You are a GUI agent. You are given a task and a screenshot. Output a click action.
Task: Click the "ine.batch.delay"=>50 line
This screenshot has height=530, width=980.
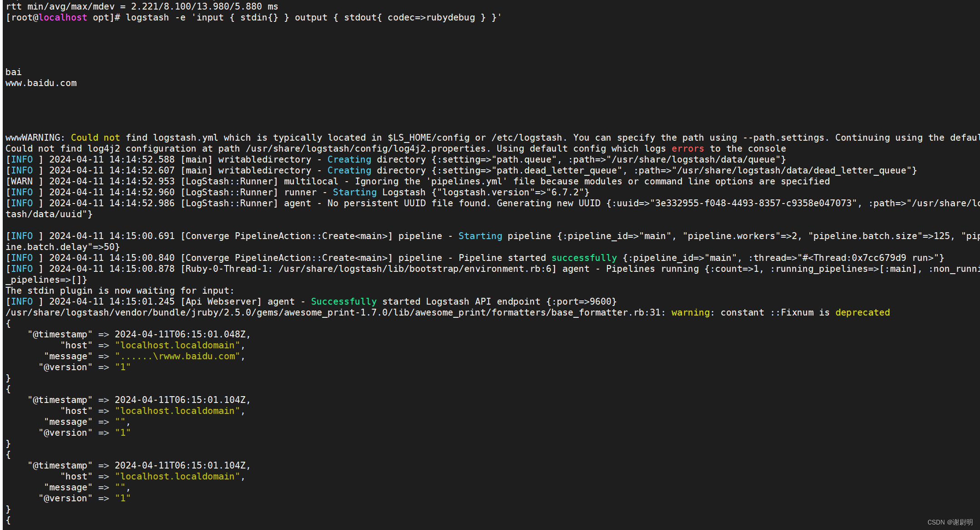pyautogui.click(x=63, y=247)
